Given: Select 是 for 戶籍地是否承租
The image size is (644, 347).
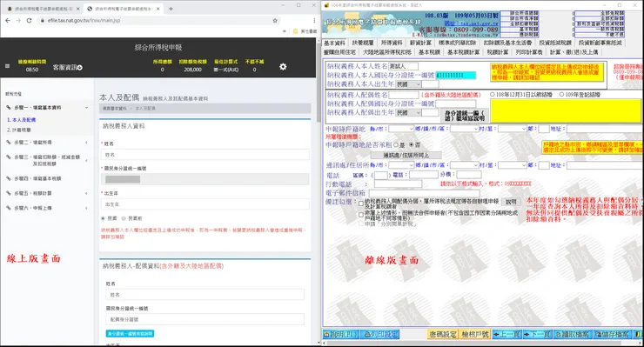Looking at the screenshot, I should tap(396, 145).
